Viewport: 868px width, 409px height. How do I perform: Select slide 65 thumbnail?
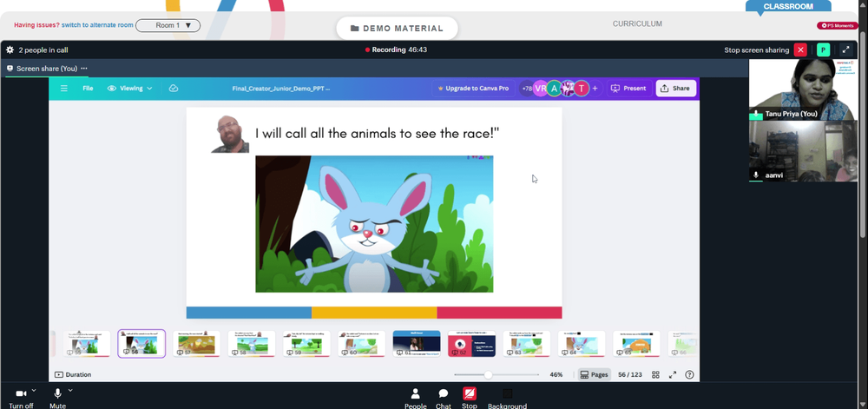[x=636, y=344]
